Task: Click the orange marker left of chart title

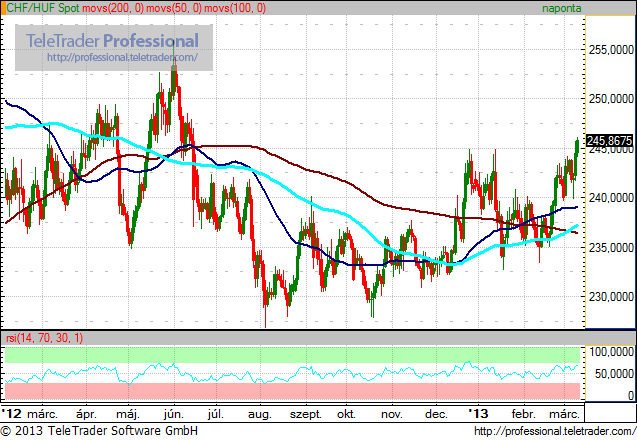Action: 3,8
